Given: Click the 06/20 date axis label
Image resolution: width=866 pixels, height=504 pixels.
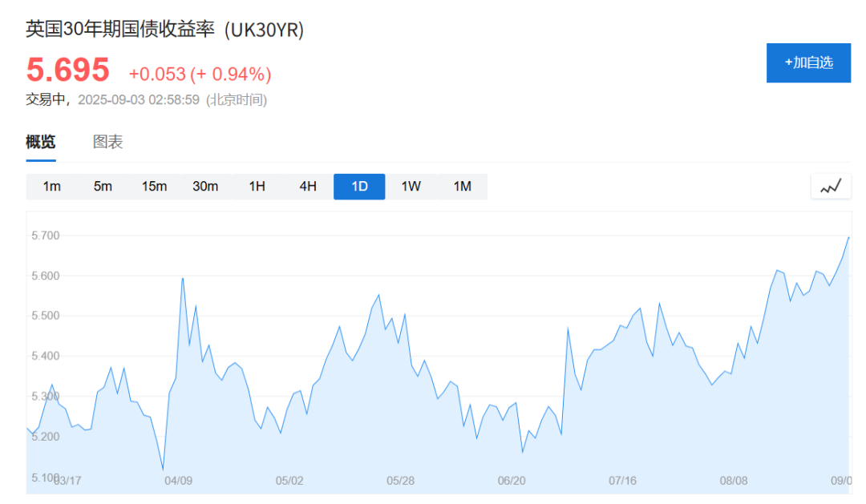Looking at the screenshot, I should 512,481.
